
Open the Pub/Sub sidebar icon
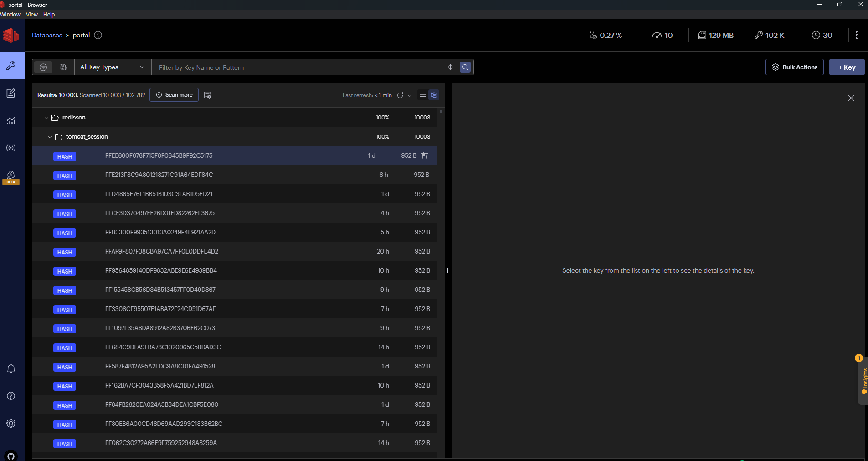tap(11, 148)
